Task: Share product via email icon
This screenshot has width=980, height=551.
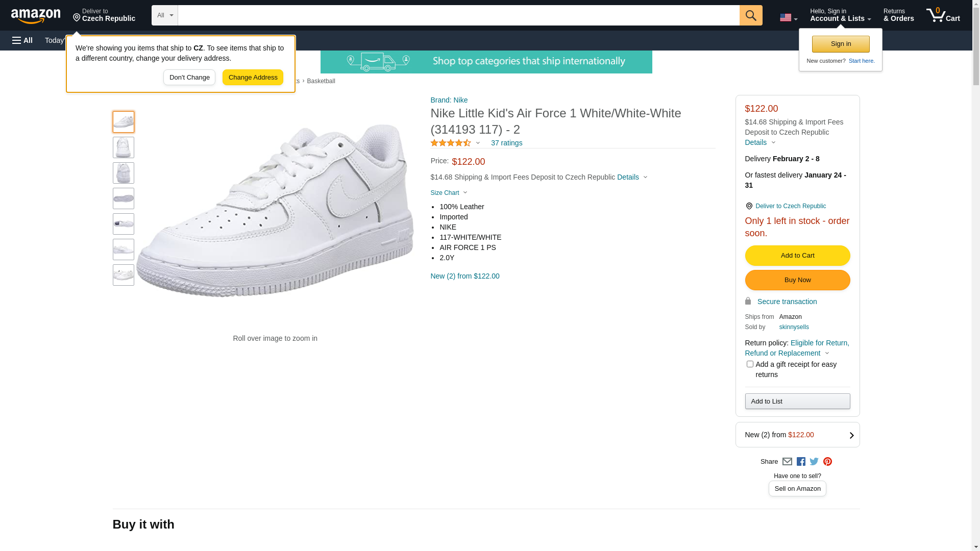Action: 787,462
